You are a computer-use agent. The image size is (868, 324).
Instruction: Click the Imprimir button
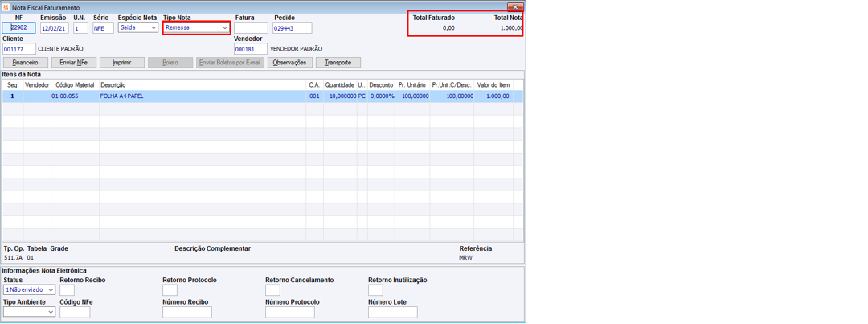pos(122,63)
